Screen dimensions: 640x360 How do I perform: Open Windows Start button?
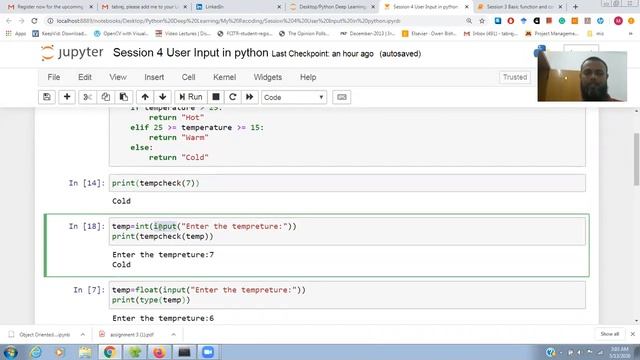tap(10, 352)
